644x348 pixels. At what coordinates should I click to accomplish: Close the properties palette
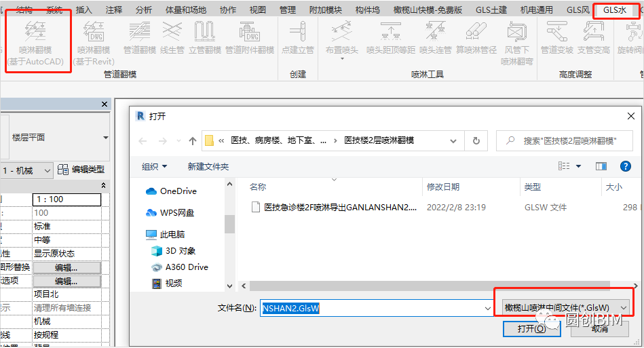[105, 104]
